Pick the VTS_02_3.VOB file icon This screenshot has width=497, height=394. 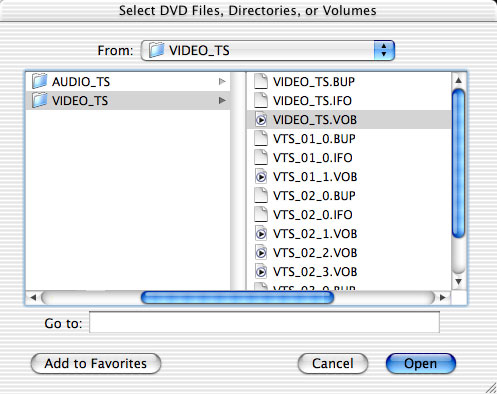point(261,272)
